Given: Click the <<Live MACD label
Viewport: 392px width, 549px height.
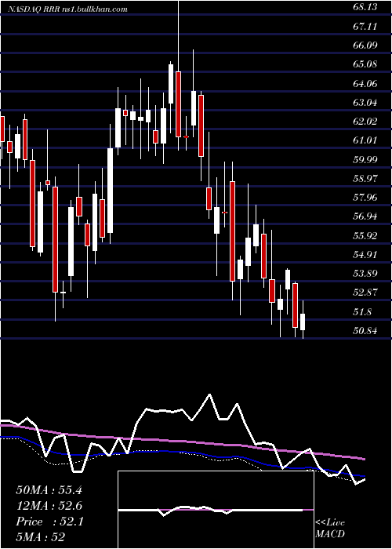Looking at the screenshot, I should (x=330, y=528).
